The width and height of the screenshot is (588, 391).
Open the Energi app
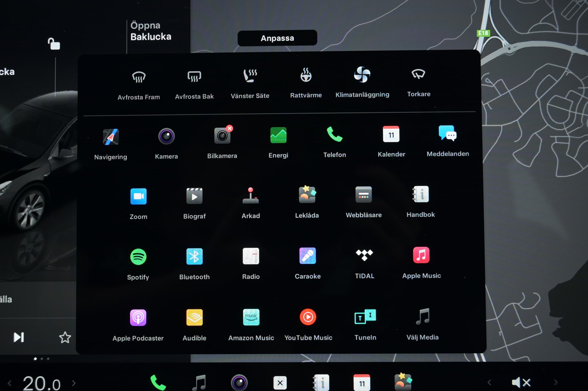pyautogui.click(x=278, y=135)
